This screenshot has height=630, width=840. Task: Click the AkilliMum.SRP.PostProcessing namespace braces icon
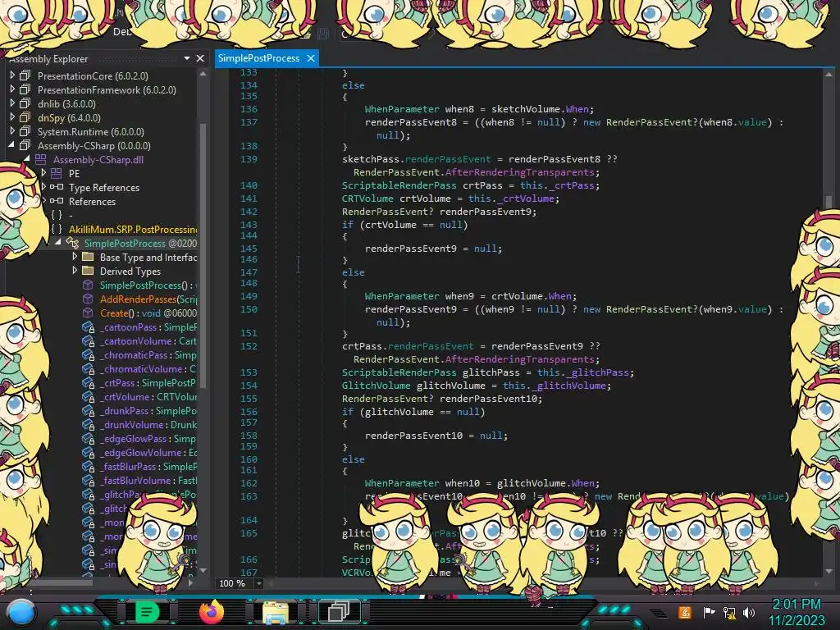coord(57,229)
